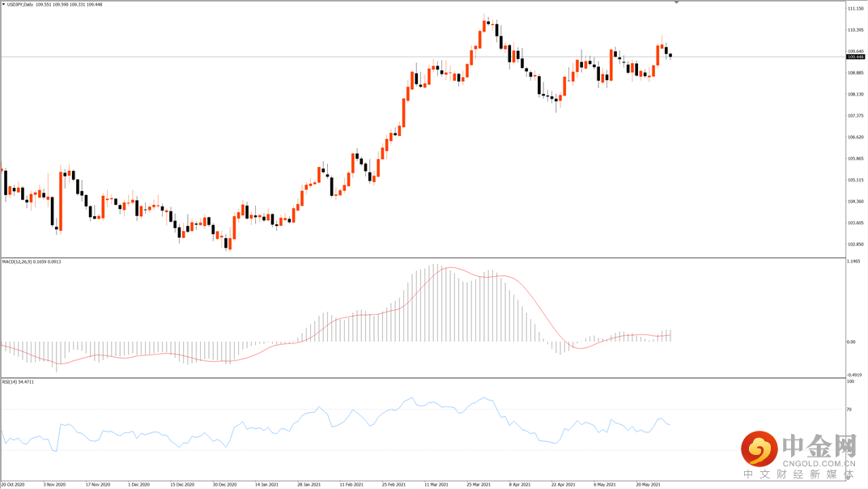Click the 11 Mar 2021 date label
This screenshot has height=489, width=868.
[436, 485]
